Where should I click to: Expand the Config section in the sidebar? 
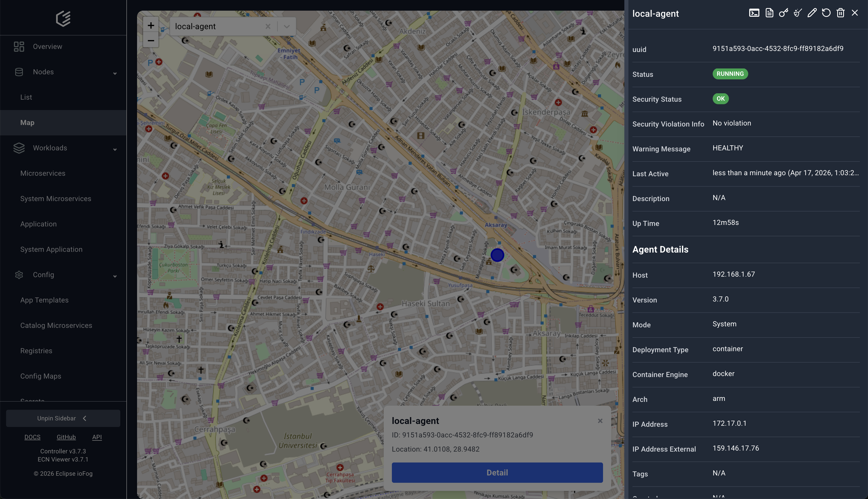pos(115,276)
